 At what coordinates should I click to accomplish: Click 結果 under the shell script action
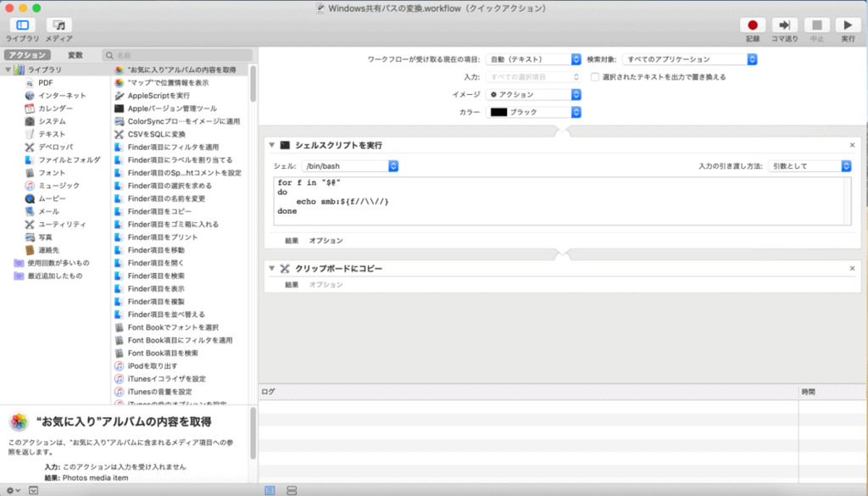[x=292, y=241]
